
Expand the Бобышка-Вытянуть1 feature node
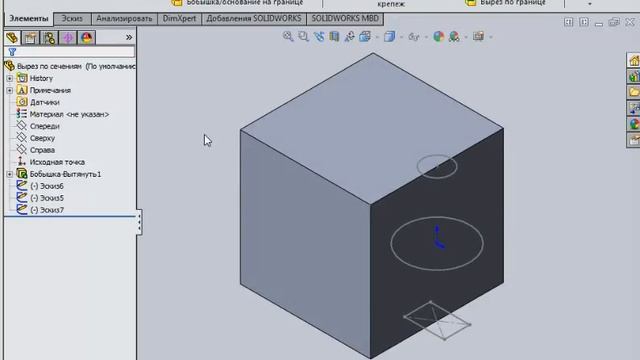click(x=9, y=174)
